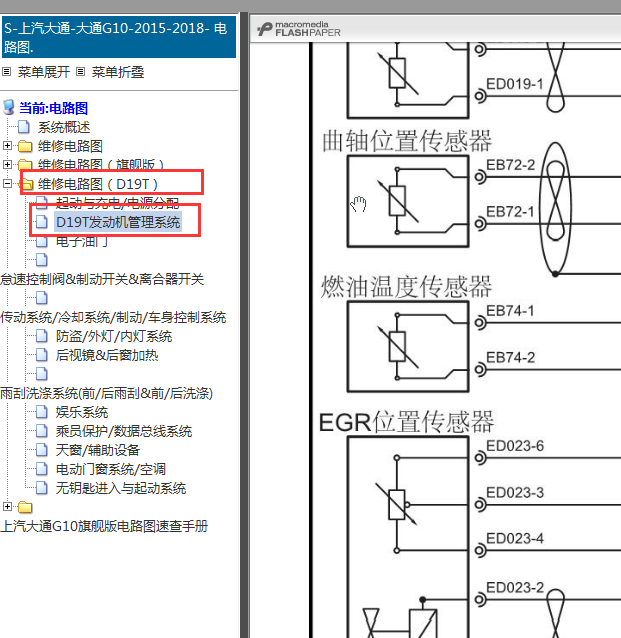Click the small icon before 菜单展开
Viewport: 621px width, 638px height.
(x=7, y=72)
